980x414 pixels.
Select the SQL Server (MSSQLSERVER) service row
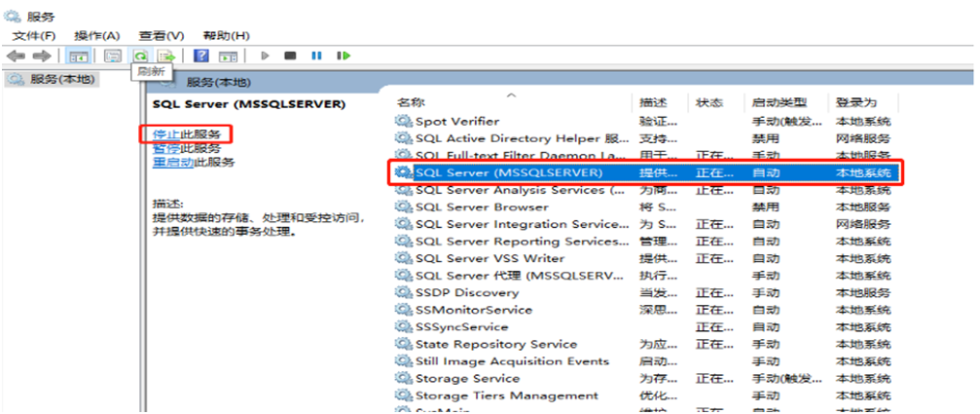coord(509,172)
